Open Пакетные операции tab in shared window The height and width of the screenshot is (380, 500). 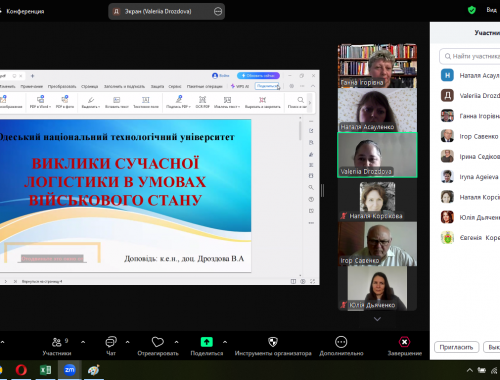pyautogui.click(x=204, y=86)
